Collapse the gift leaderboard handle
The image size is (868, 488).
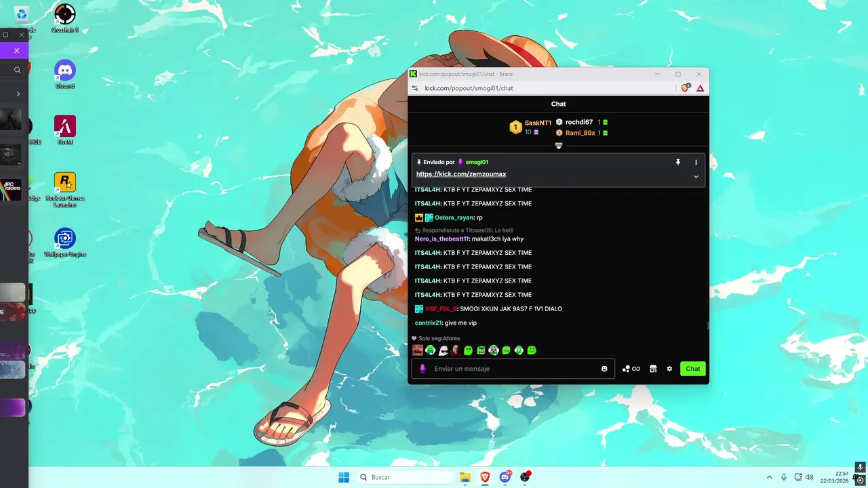pyautogui.click(x=559, y=146)
